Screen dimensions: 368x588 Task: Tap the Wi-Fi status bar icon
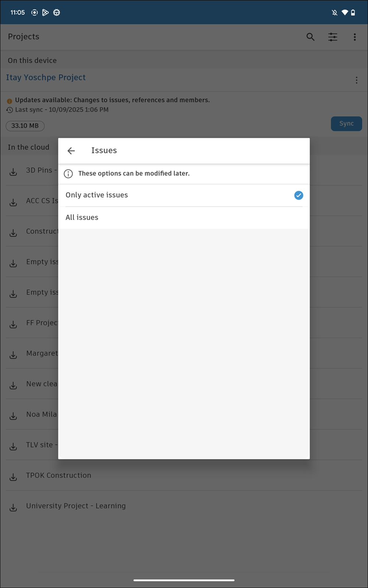pyautogui.click(x=345, y=13)
